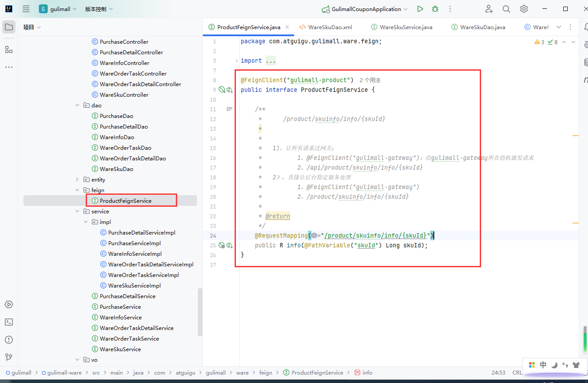The image size is (588, 383).
Task: Click the IME shirt skin icon
Action: click(x=576, y=365)
